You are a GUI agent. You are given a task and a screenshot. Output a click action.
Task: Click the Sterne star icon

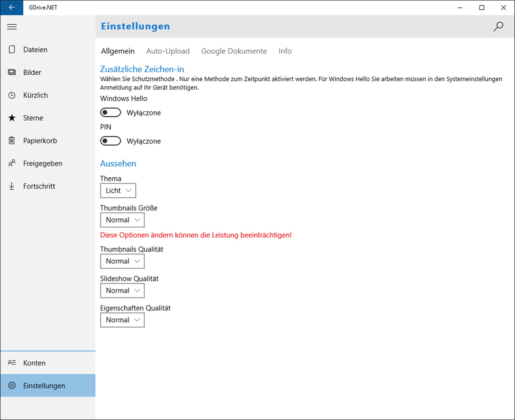point(12,118)
